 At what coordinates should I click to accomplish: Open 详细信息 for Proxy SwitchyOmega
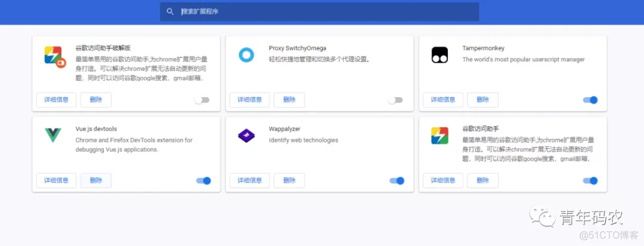coord(250,100)
